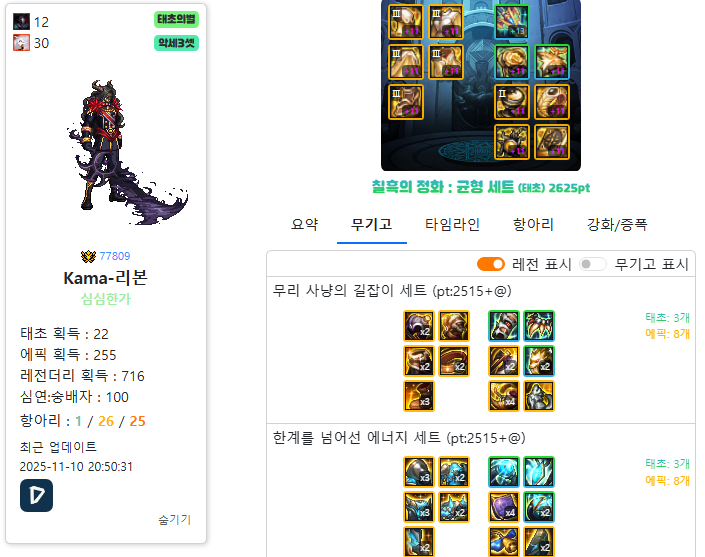Click the green claw item in 길잡이 set
The width and height of the screenshot is (705, 557).
tap(539, 326)
